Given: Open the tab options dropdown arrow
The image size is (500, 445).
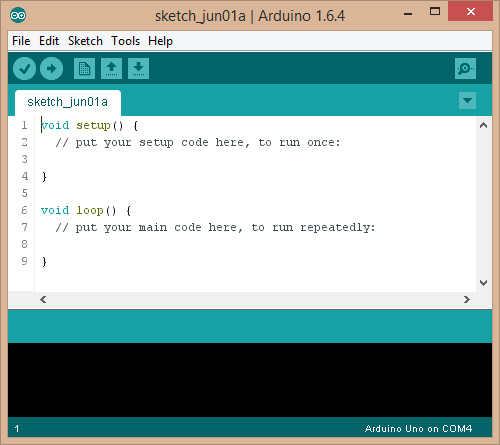Looking at the screenshot, I should (467, 100).
